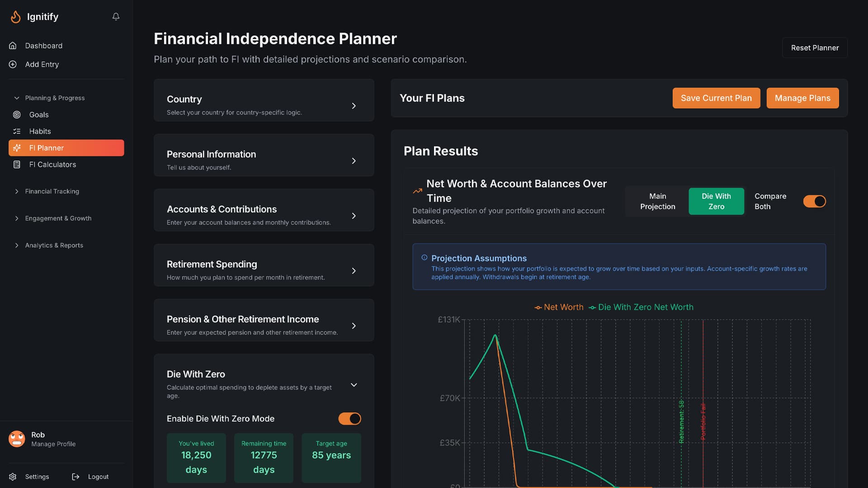
Task: Click the £131K axis label
Action: [448, 320]
